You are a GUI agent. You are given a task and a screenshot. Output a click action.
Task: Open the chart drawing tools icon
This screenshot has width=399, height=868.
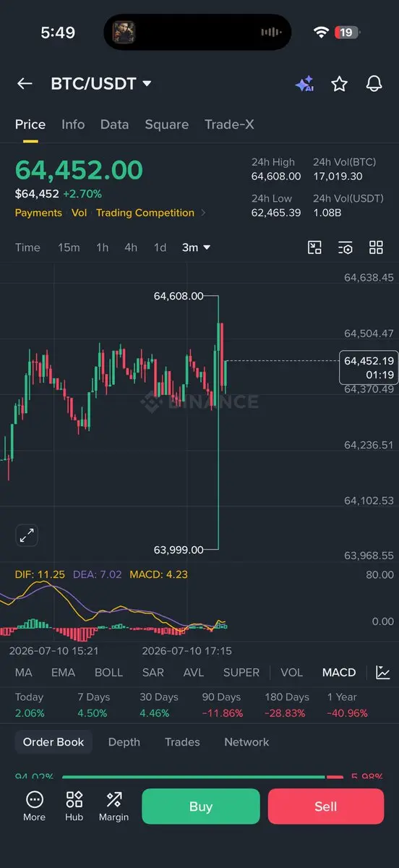coord(314,247)
